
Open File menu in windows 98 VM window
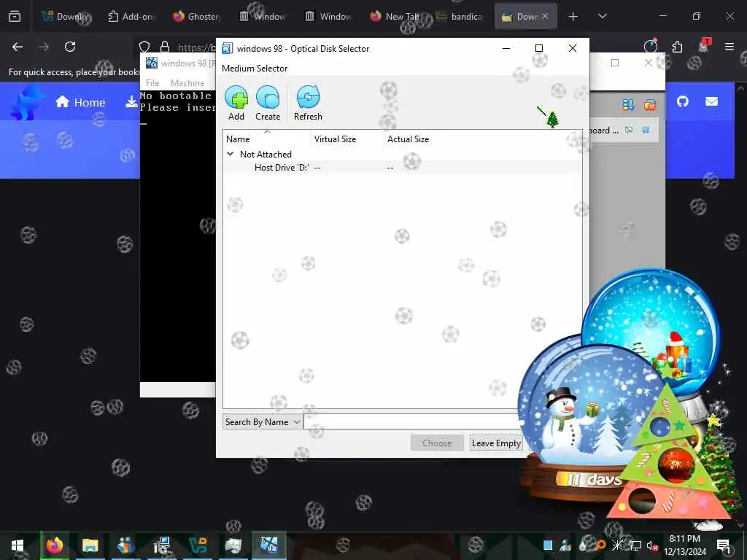point(152,83)
